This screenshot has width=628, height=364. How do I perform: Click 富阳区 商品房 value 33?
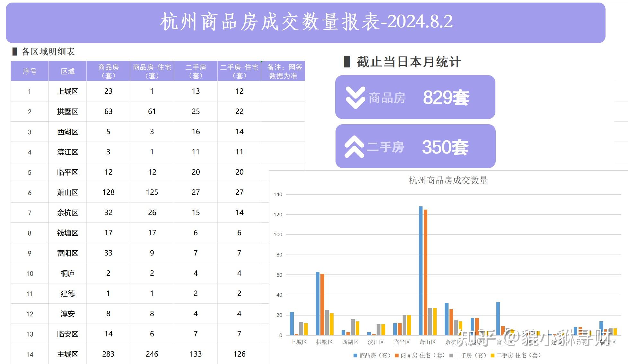tap(108, 253)
